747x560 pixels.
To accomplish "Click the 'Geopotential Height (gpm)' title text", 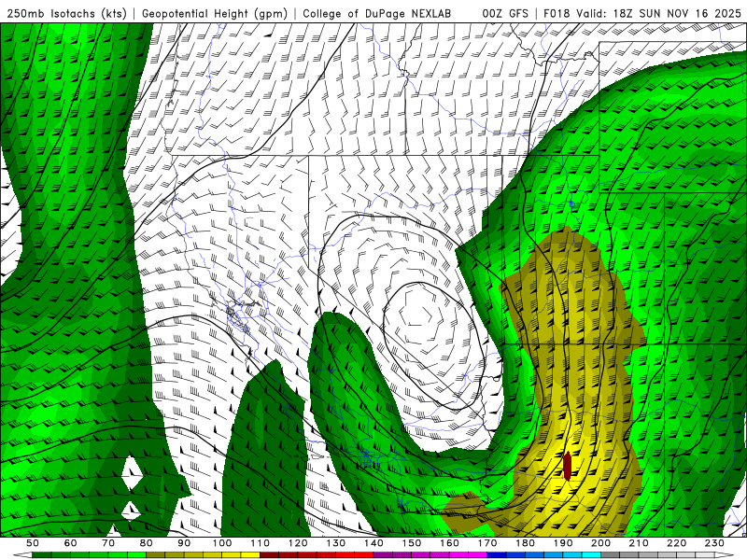I will (x=215, y=13).
